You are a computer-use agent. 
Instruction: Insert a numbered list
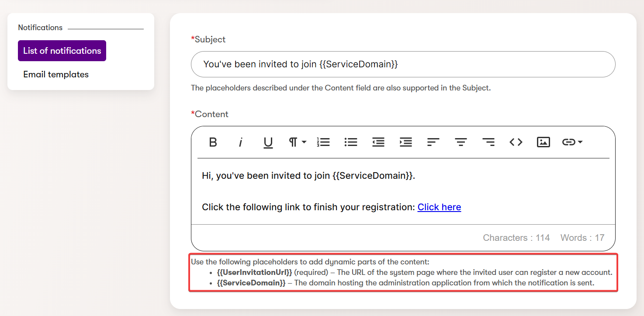(323, 142)
